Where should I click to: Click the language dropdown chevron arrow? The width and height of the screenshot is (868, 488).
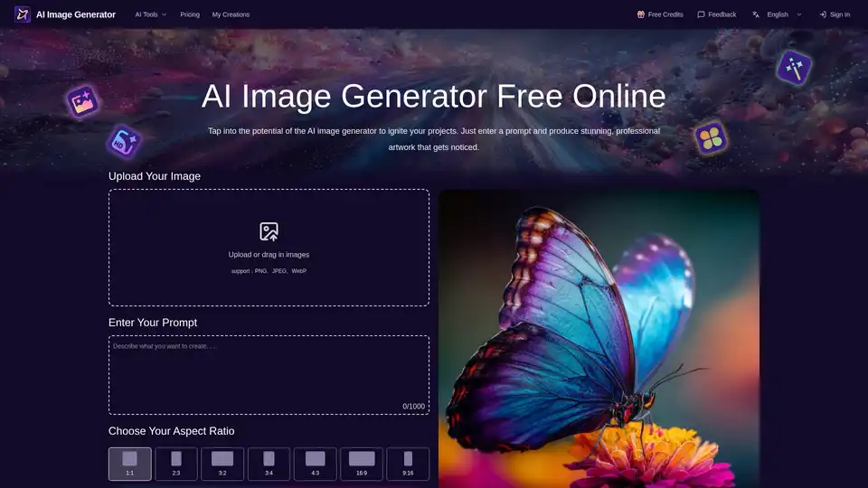(x=798, y=14)
